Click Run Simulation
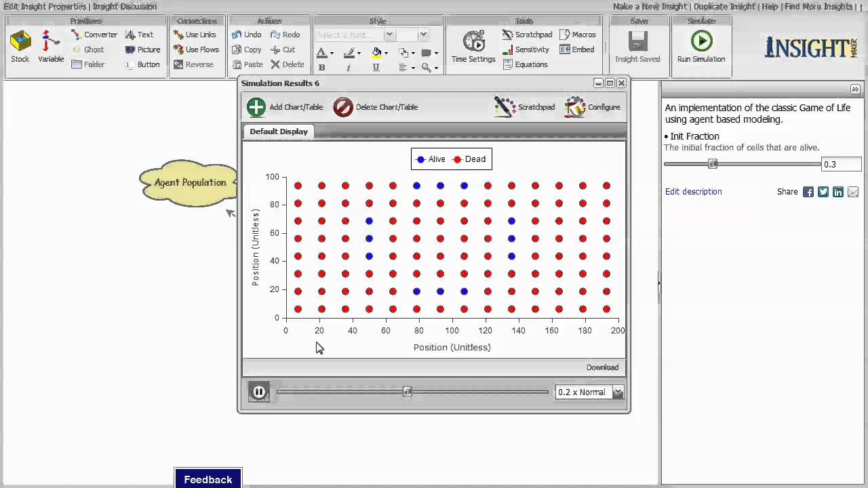Screen dimensions: 868x488 (x=701, y=47)
